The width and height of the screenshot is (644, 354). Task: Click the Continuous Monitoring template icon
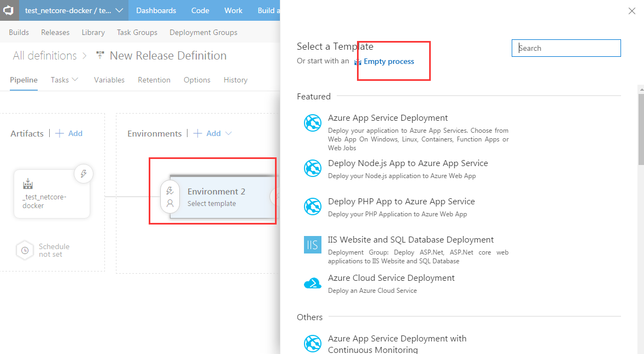(313, 343)
